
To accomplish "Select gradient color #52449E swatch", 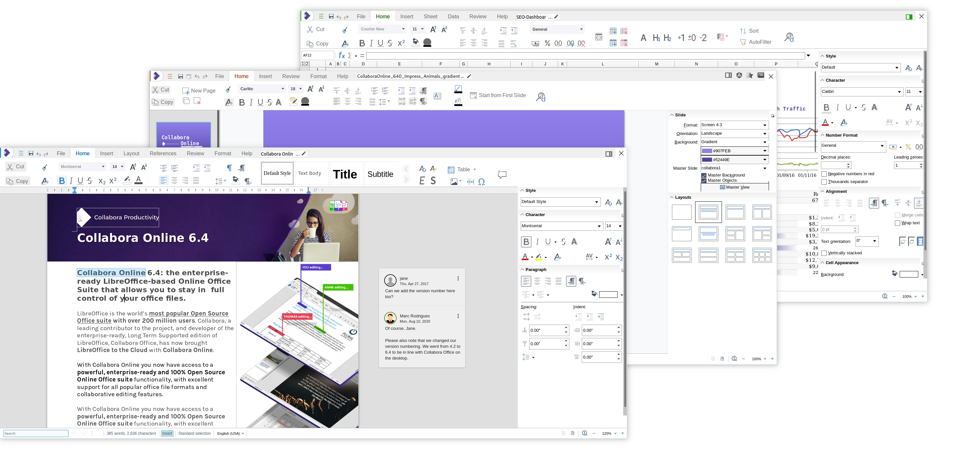I will [707, 160].
